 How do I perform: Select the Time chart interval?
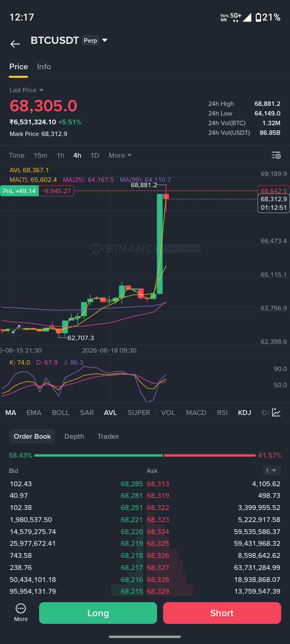[x=17, y=155]
